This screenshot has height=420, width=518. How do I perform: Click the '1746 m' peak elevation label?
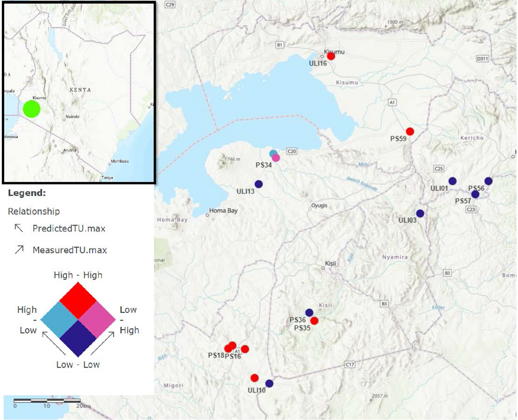coord(232,160)
